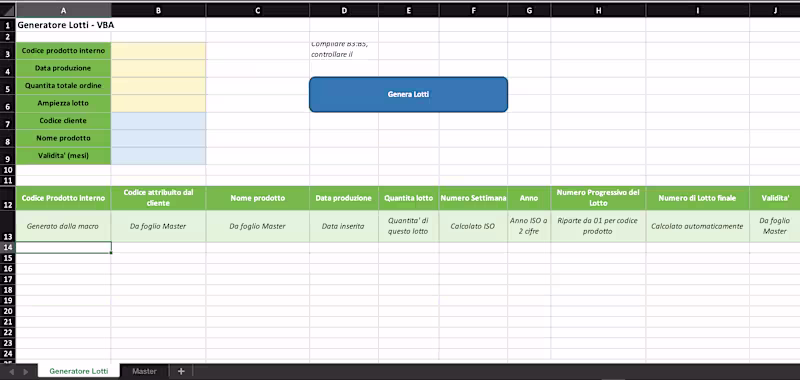Click input cell next to Data produzione

(x=158, y=68)
